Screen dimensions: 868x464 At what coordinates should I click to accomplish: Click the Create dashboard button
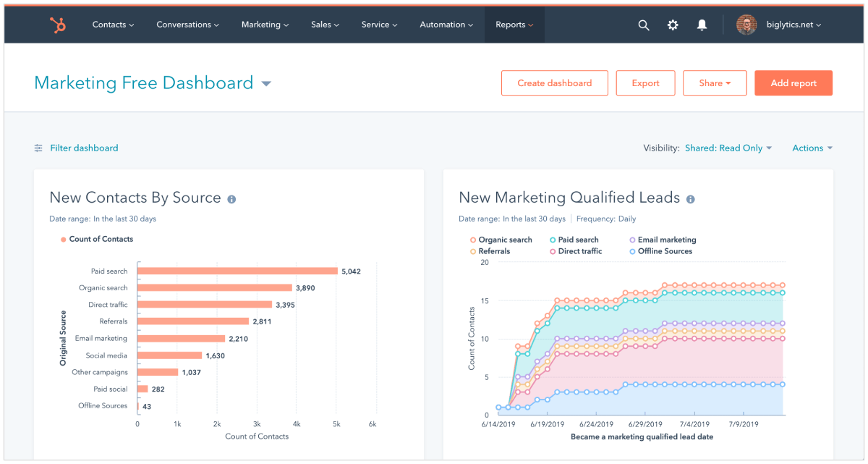coord(554,83)
